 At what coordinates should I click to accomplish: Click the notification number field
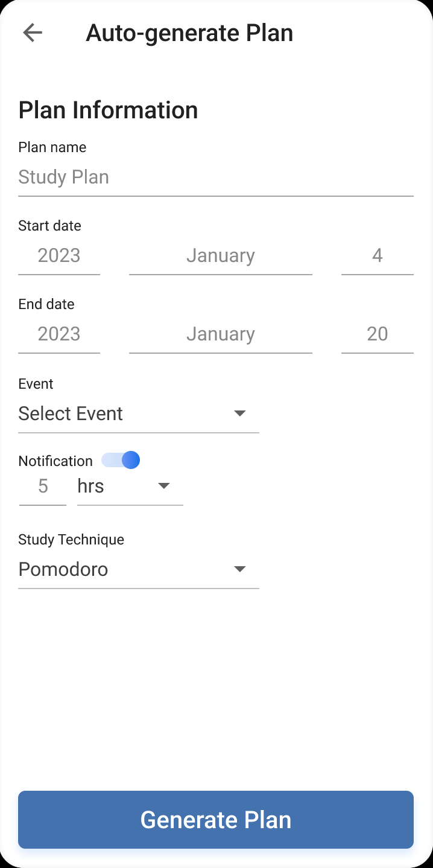click(43, 487)
